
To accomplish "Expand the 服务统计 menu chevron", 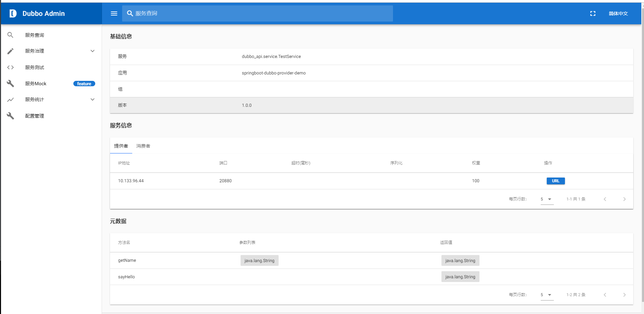I will click(x=93, y=100).
